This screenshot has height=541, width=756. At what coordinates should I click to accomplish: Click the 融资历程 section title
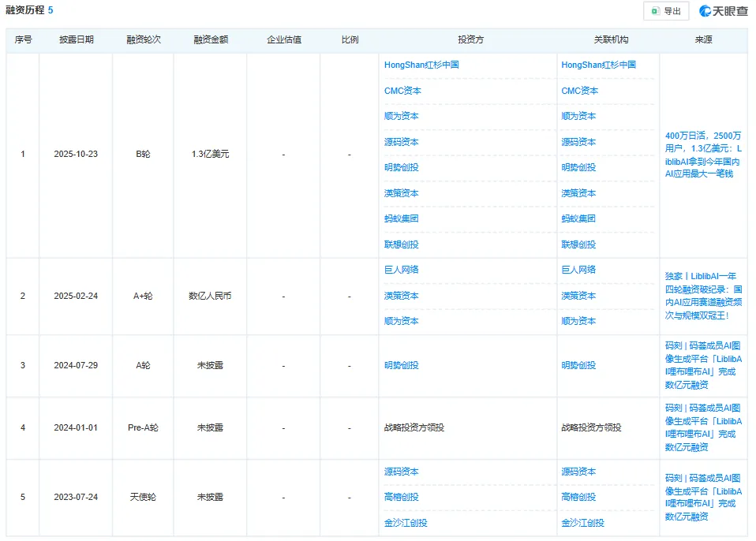[x=25, y=10]
